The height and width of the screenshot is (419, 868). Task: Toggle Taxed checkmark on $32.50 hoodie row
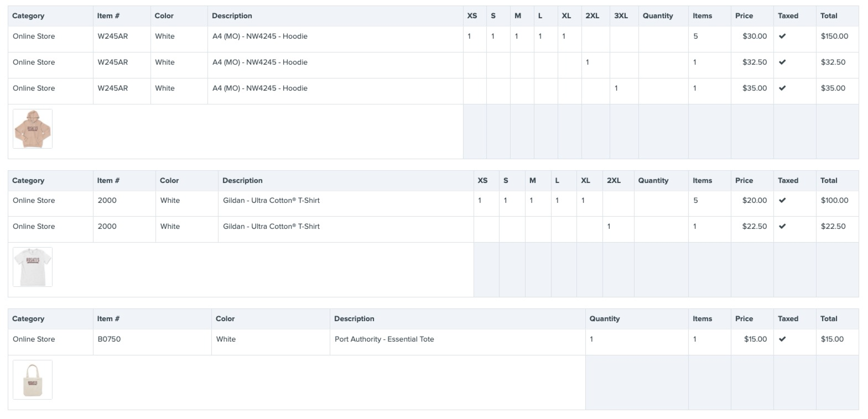pyautogui.click(x=782, y=62)
